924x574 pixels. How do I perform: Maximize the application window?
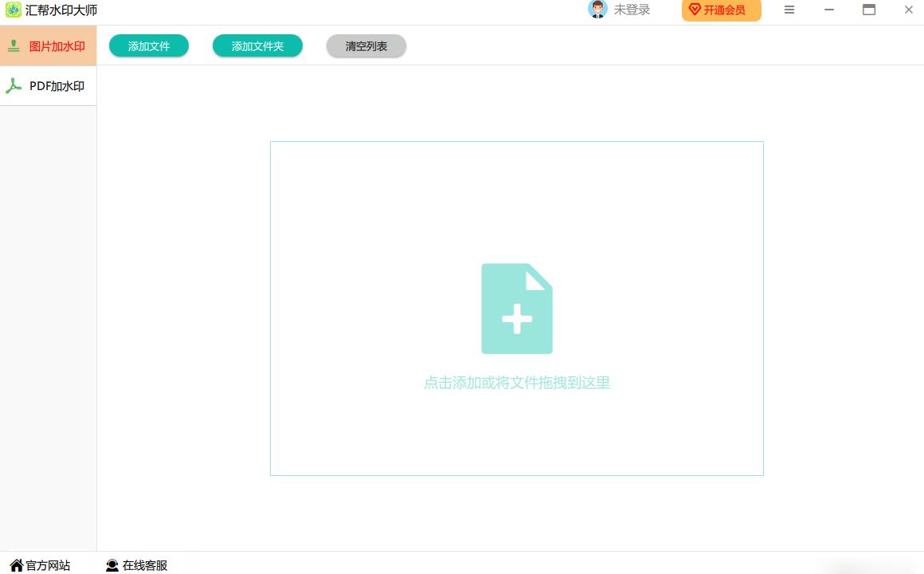pos(869,10)
